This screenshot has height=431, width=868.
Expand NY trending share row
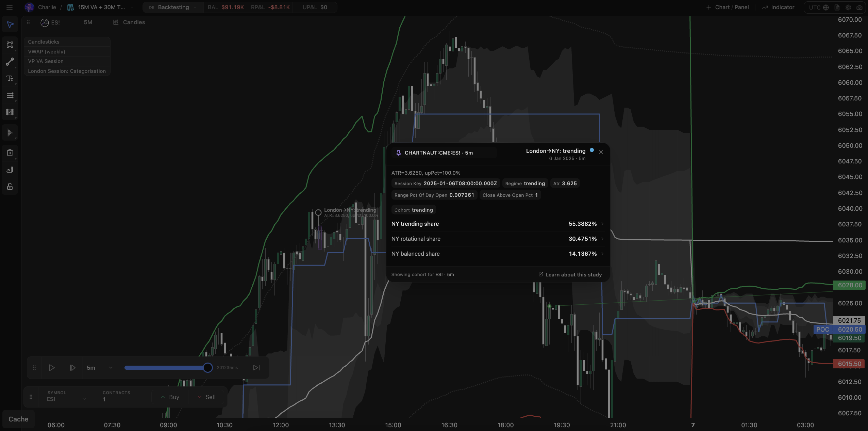[498, 224]
